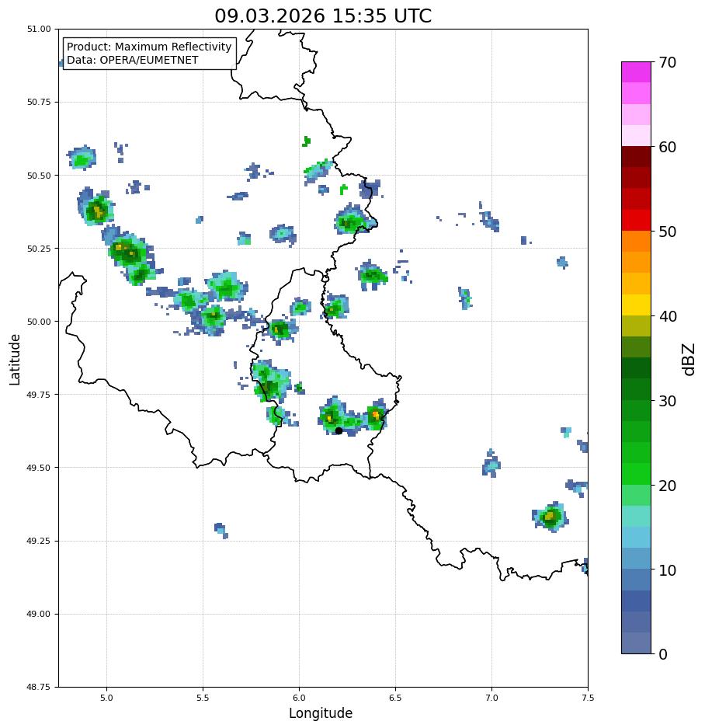The height and width of the screenshot is (728, 705).
Task: Click the plot title '09.03.2026 15:35 UTC'
Action: pyautogui.click(x=322, y=16)
